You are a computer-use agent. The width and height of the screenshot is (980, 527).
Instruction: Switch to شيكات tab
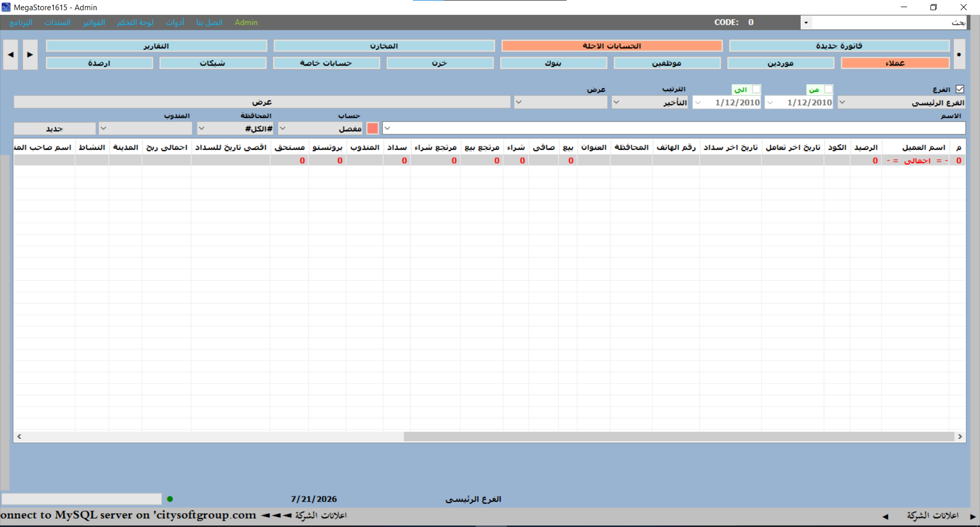pos(212,63)
